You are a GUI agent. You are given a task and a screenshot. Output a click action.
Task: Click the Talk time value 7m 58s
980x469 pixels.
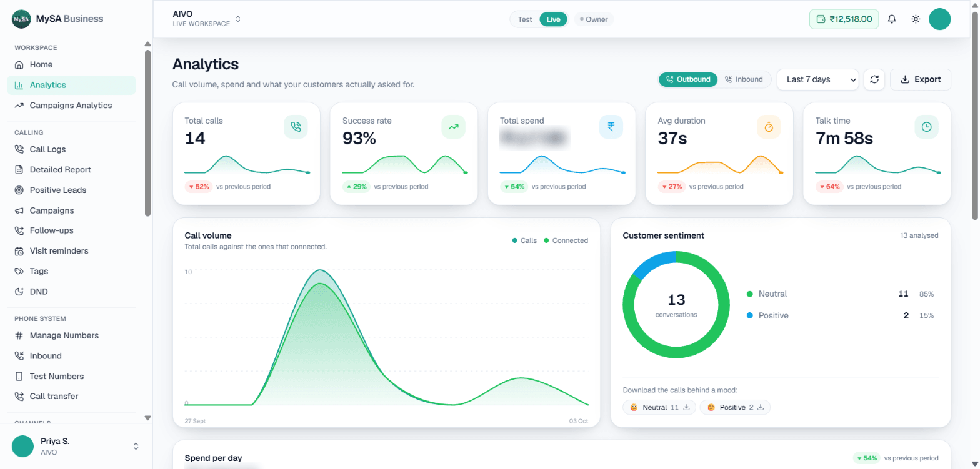click(x=844, y=138)
